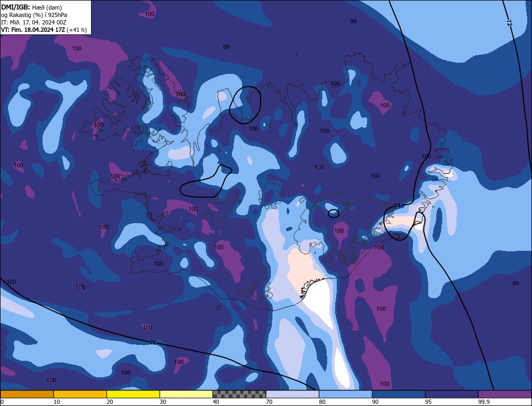Screen dimensions: 532x406
Task: Click the bright yellow 20–30 legend swatch
Action: click(x=133, y=394)
